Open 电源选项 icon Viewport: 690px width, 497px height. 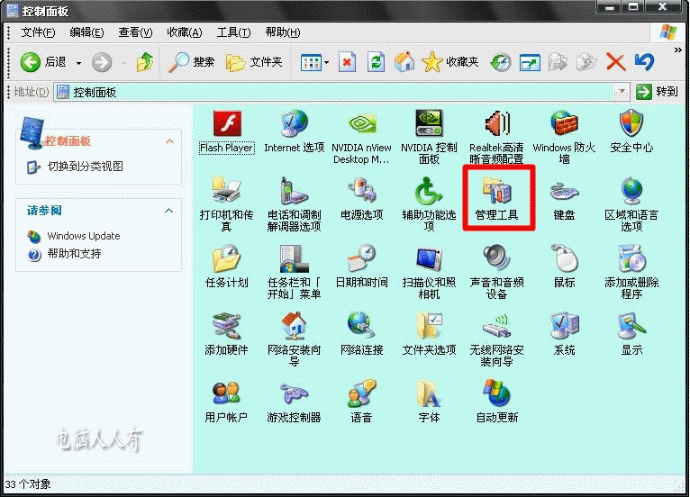click(361, 199)
